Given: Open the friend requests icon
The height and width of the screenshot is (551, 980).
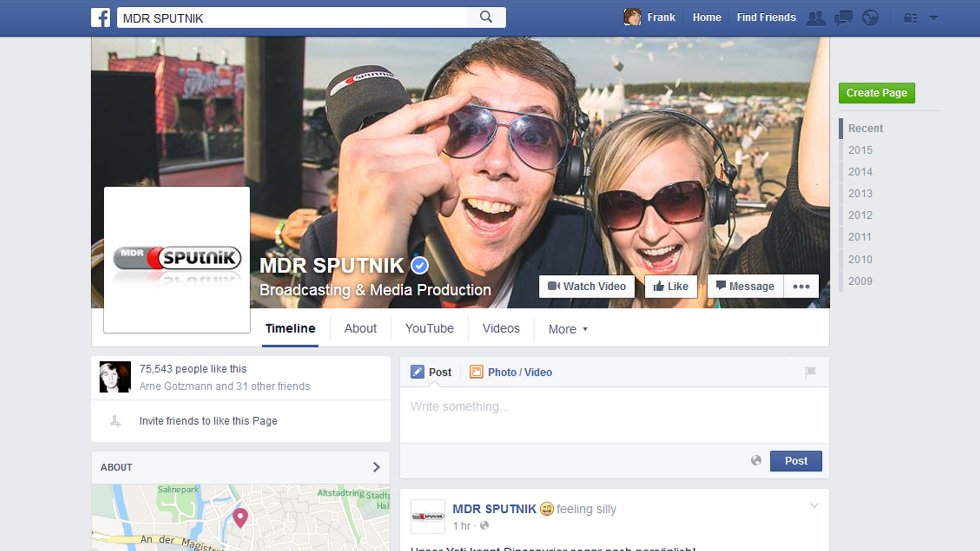Looking at the screenshot, I should point(816,18).
